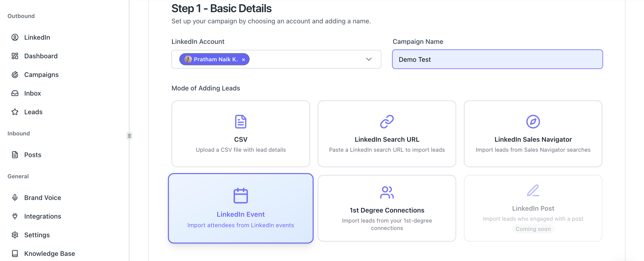Open the Dashboard page
This screenshot has height=261, width=644.
41,56
